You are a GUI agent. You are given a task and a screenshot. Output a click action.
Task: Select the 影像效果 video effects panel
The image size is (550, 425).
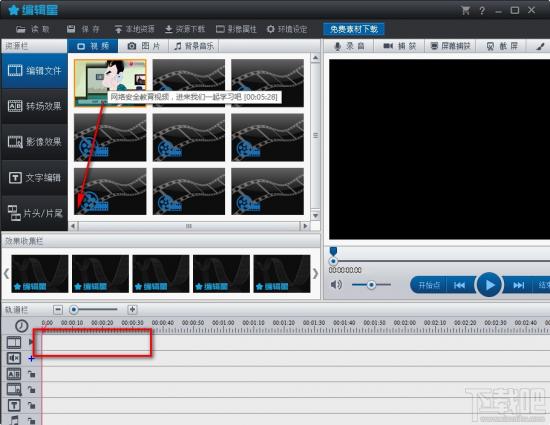34,142
